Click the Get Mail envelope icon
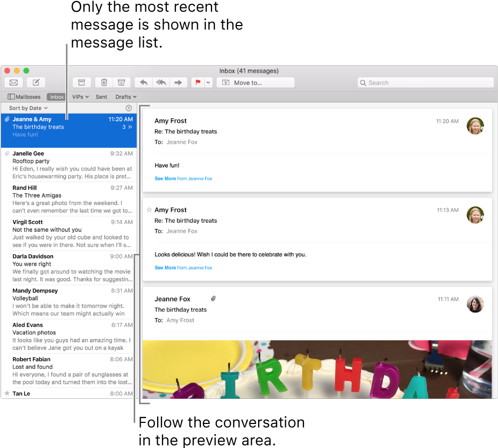Viewport: 498px width, 448px height. click(14, 82)
